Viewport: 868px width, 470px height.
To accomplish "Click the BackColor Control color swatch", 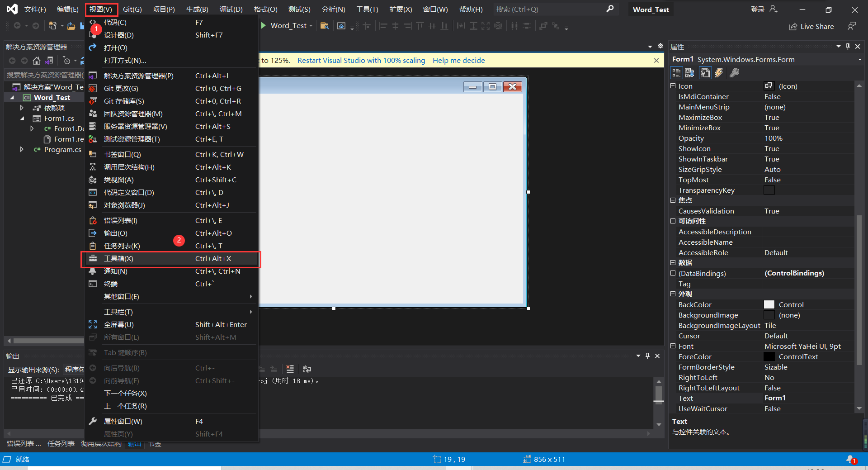I will pos(769,304).
